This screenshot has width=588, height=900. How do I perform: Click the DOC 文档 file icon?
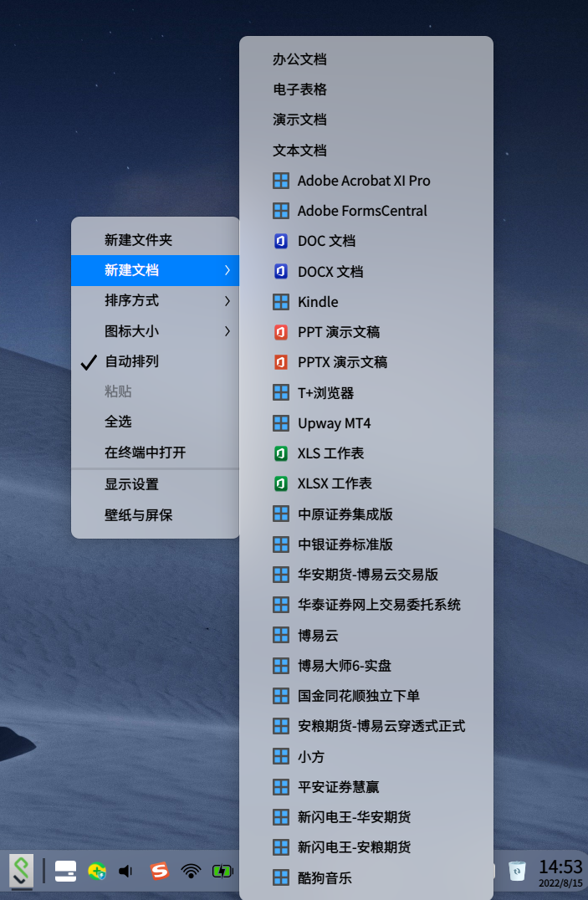point(281,241)
